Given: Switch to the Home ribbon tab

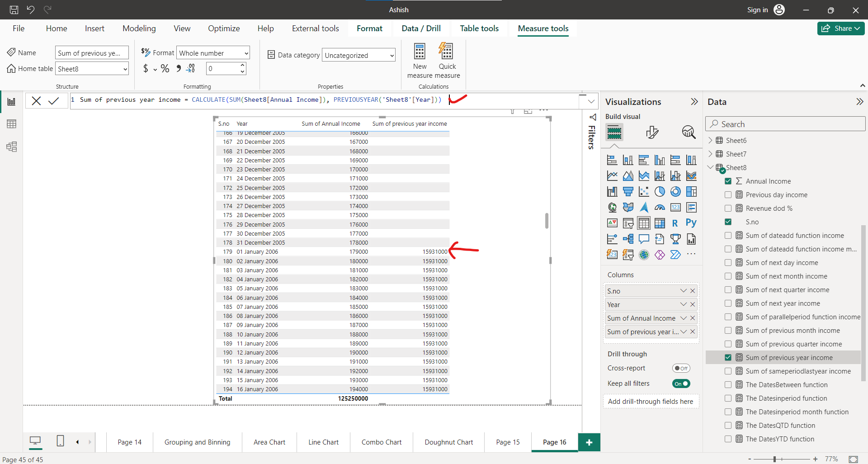Looking at the screenshot, I should (56, 28).
